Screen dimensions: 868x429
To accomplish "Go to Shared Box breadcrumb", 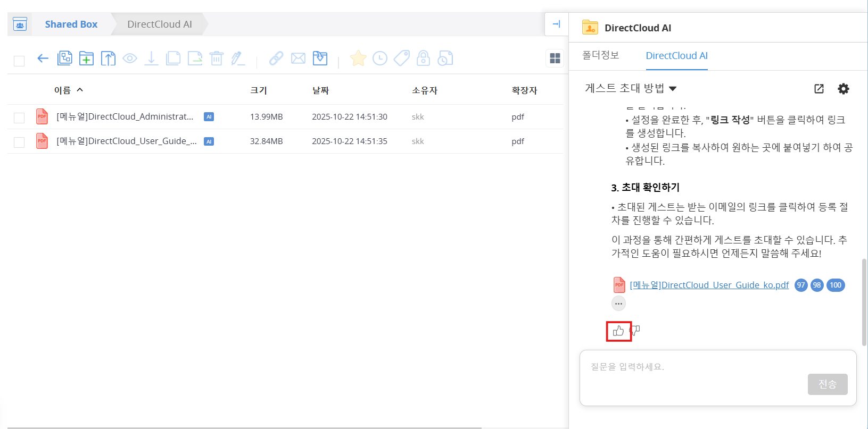I will tap(71, 24).
